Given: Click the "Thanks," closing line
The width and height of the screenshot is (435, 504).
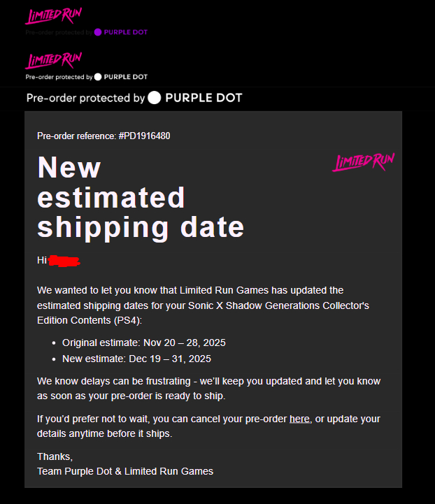Looking at the screenshot, I should coord(55,456).
